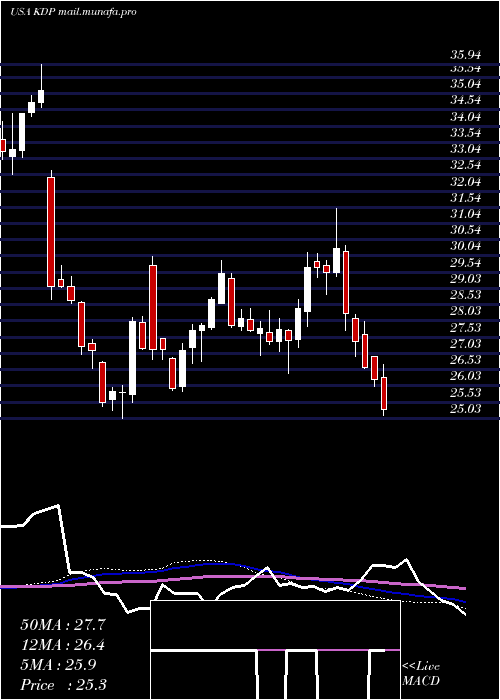Click the 33.54 price axis label

tap(466, 133)
